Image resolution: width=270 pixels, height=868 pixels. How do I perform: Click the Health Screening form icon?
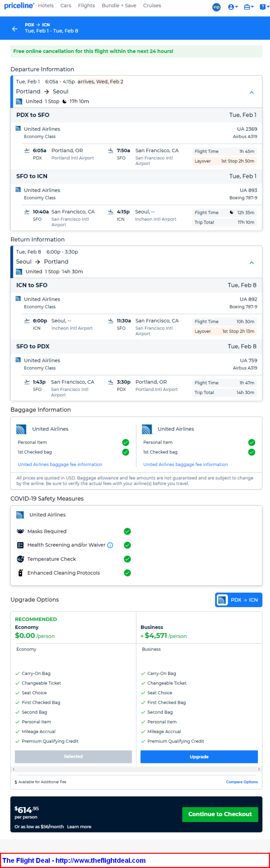coord(20,545)
